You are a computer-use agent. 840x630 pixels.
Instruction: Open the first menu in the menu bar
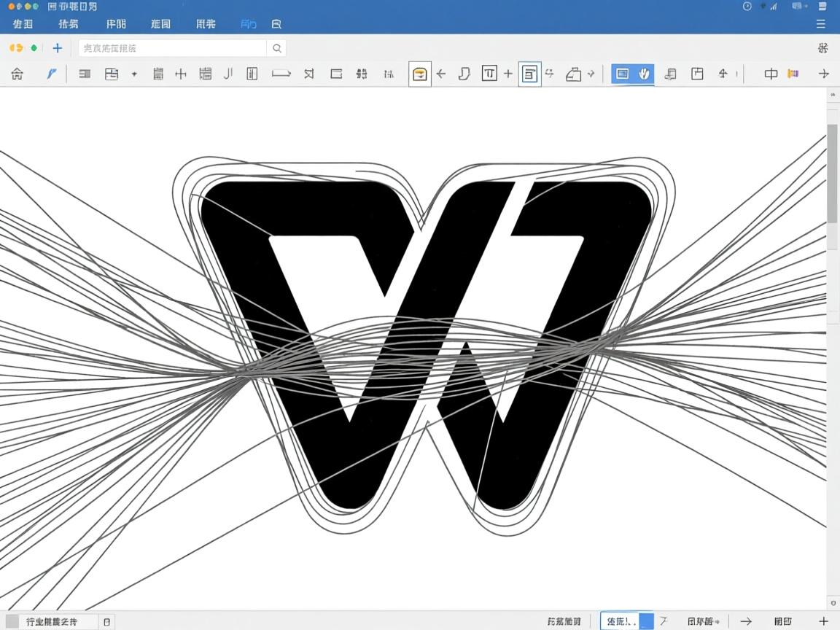coord(23,23)
